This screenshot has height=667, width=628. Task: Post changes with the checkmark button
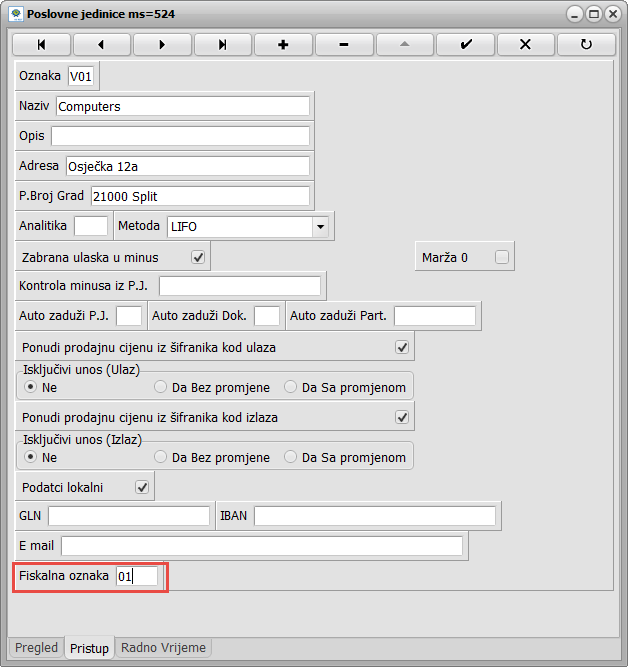(465, 45)
